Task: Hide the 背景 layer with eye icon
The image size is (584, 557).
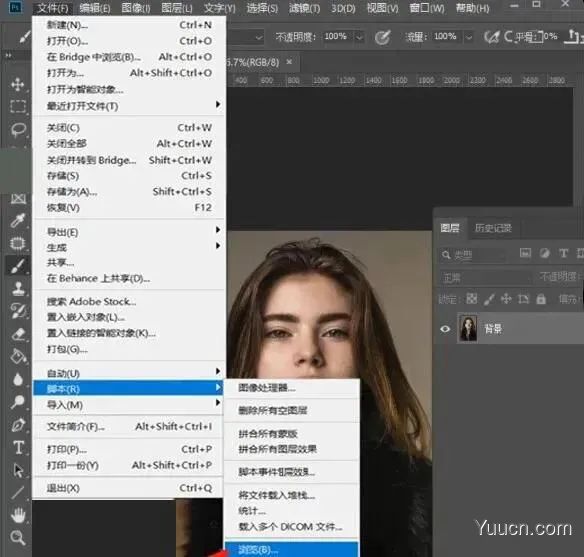Action: coord(445,329)
